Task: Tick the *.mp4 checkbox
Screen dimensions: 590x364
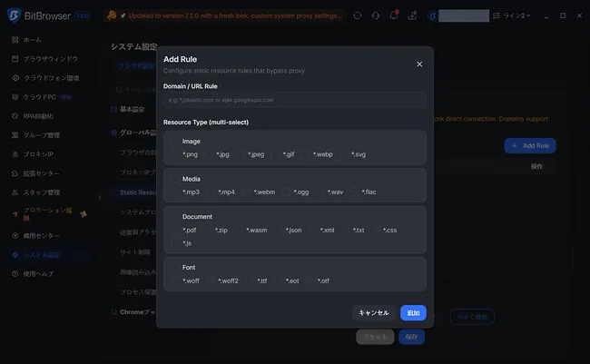Action: (x=211, y=192)
